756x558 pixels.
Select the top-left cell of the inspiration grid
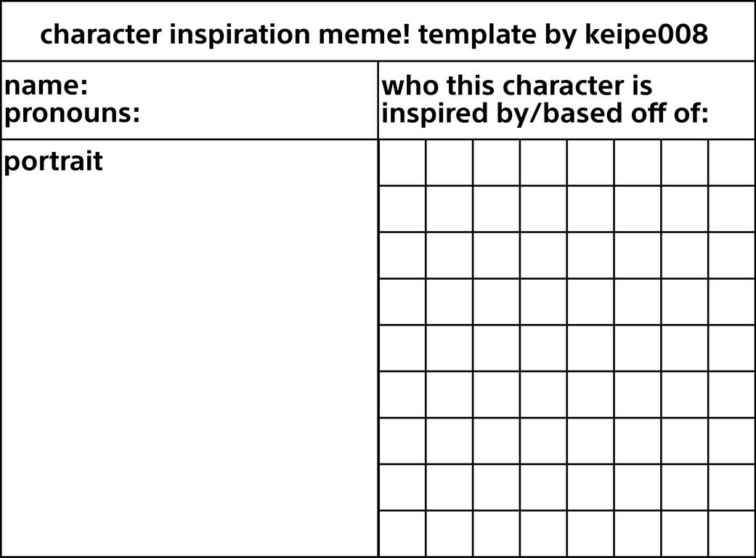402,162
